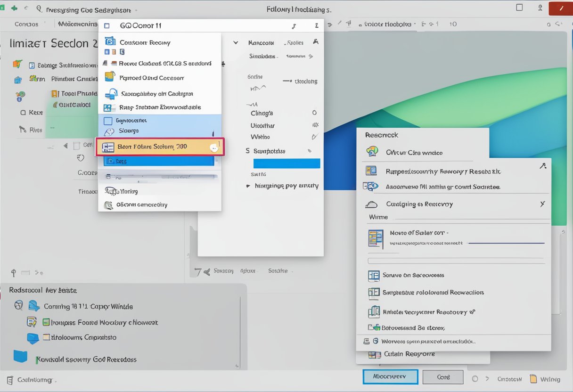Click the yellow folder icon beside Pormod Otnd Cecesarr
This screenshot has width=573, height=392.
point(110,77)
